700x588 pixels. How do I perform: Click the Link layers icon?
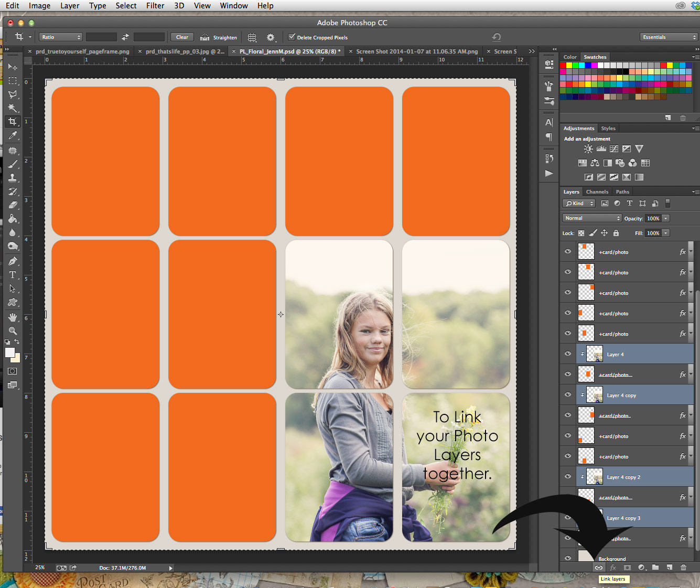click(x=598, y=568)
